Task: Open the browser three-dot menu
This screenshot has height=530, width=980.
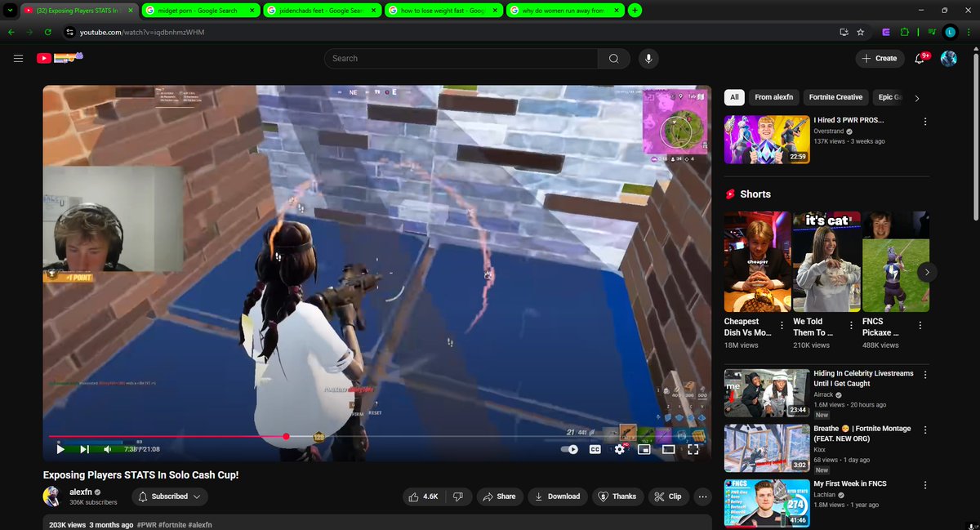Action: tap(969, 32)
